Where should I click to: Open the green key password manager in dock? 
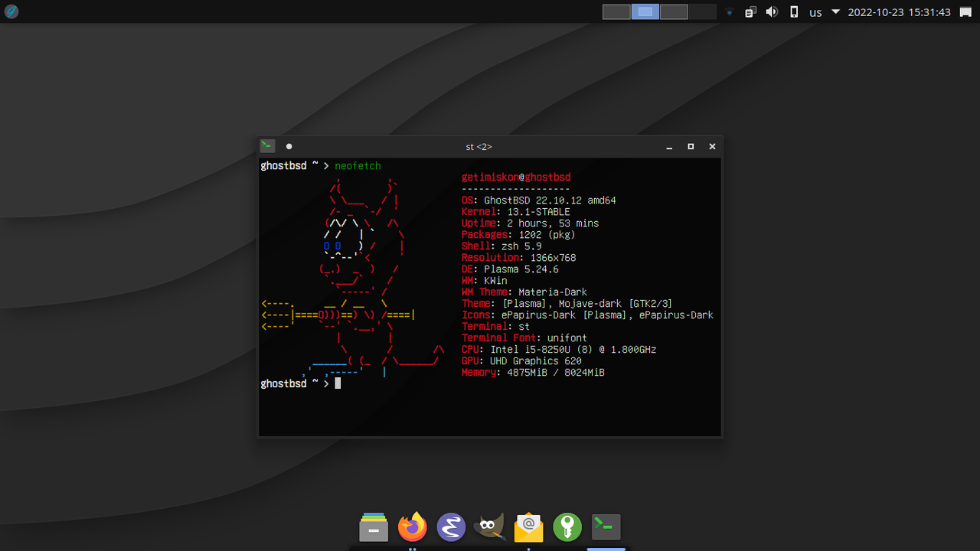[x=567, y=527]
